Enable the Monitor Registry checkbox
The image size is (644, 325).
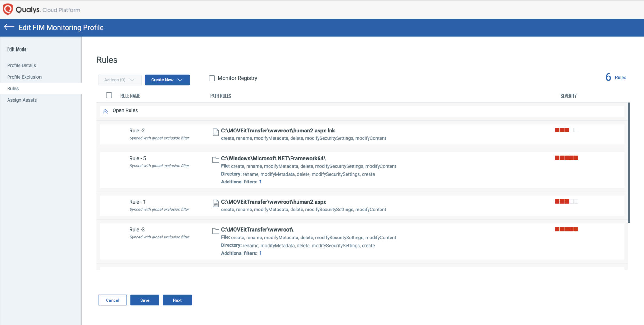tap(212, 78)
